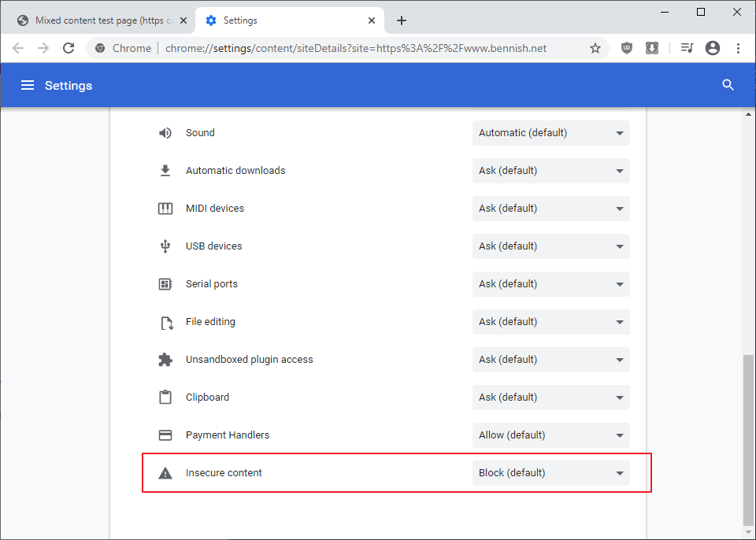Reload the current page
Screen dimensions: 756x540
tap(69, 48)
